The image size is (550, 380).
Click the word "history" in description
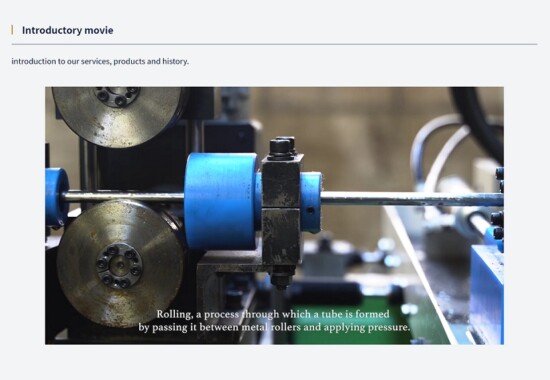coord(175,61)
